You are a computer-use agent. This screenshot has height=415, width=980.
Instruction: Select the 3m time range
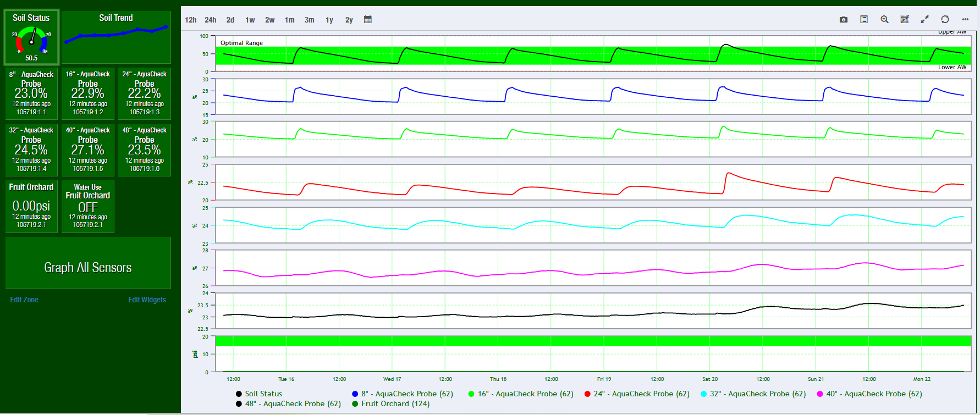point(310,20)
